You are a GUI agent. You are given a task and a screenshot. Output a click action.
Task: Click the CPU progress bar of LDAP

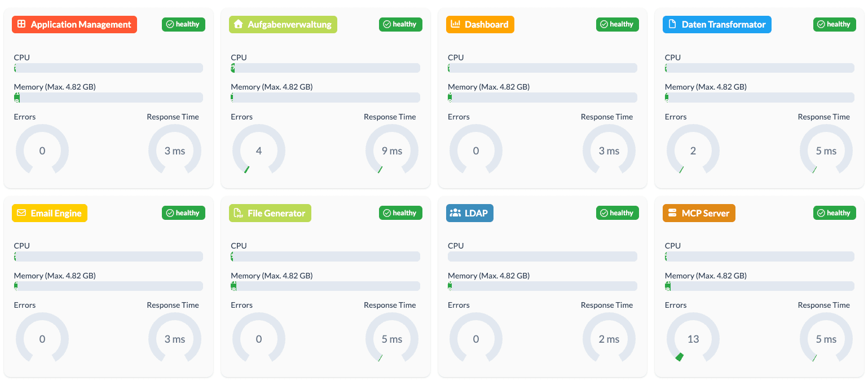tap(543, 256)
